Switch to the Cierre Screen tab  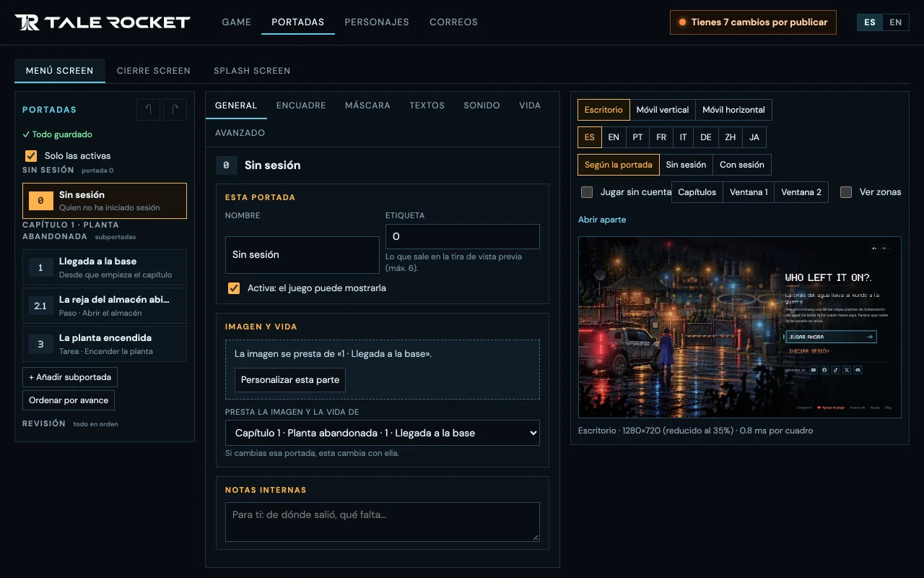click(x=154, y=71)
